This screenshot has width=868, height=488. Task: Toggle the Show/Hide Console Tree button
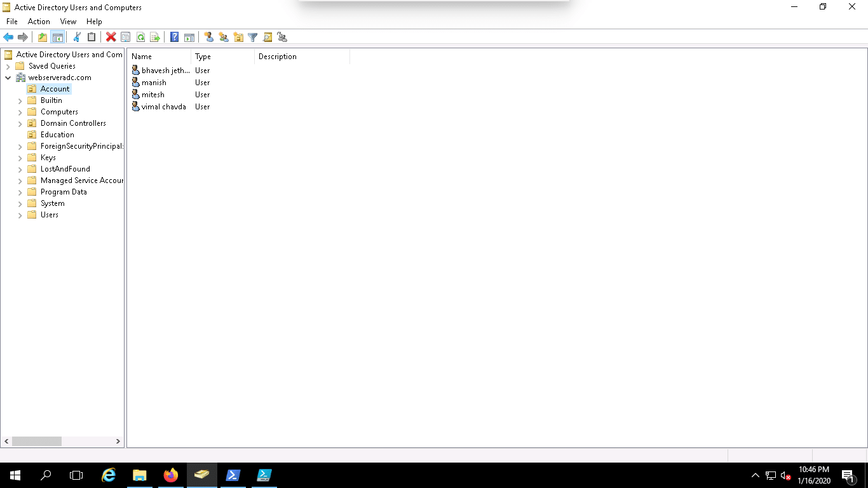pyautogui.click(x=57, y=37)
